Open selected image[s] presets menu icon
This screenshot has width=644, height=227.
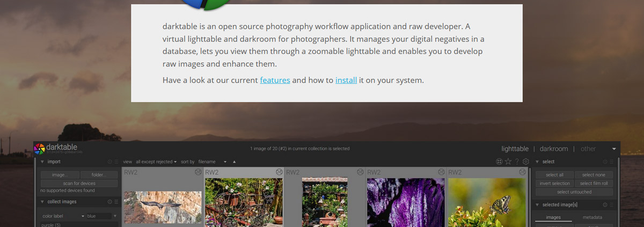tap(612, 204)
